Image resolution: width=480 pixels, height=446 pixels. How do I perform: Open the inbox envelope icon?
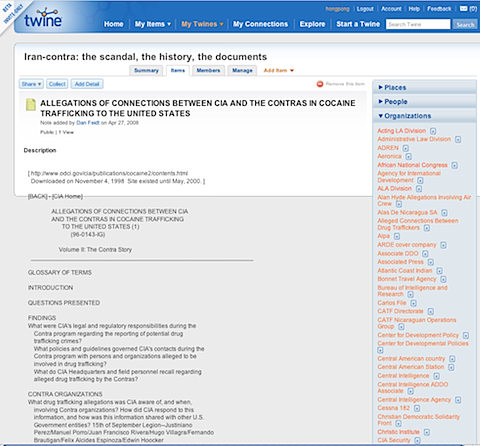click(x=464, y=9)
